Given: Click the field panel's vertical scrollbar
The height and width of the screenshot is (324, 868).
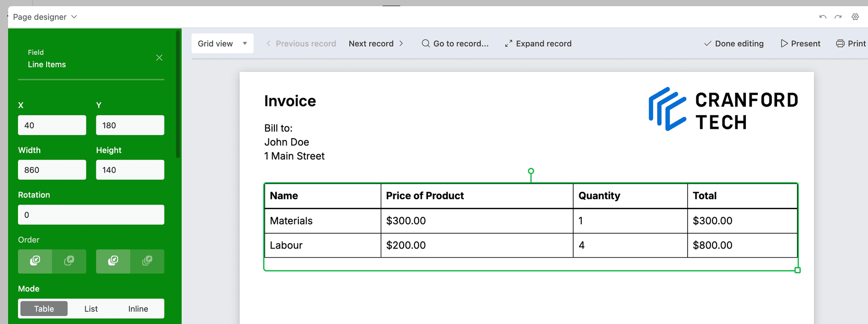Looking at the screenshot, I should [178, 94].
